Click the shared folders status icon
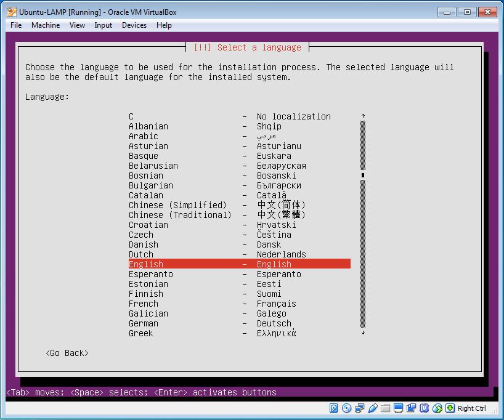This screenshot has height=420, width=504. pos(385,408)
